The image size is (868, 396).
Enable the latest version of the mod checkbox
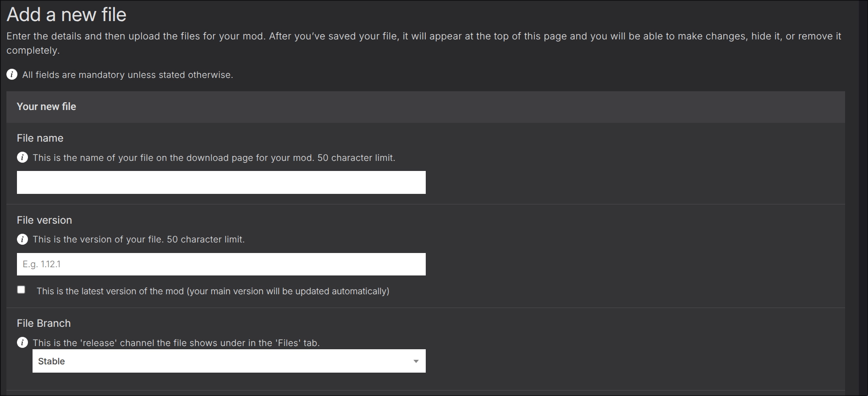[21, 290]
